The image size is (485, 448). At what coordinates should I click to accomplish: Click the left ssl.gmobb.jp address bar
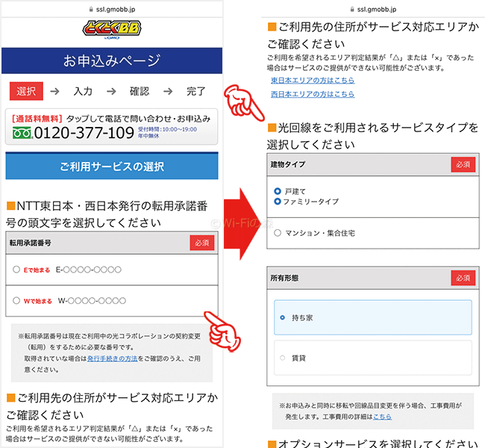(112, 10)
